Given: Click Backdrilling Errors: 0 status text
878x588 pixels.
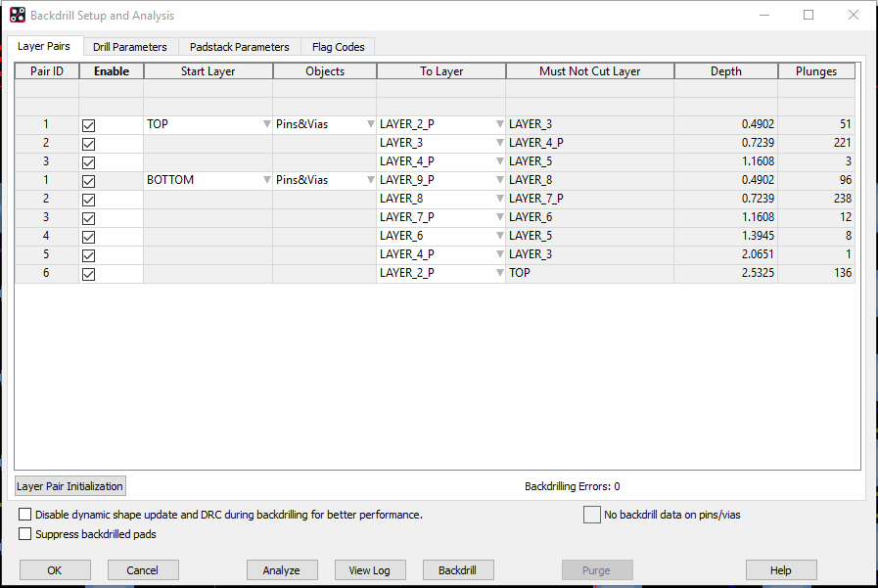Looking at the screenshot, I should pos(573,486).
